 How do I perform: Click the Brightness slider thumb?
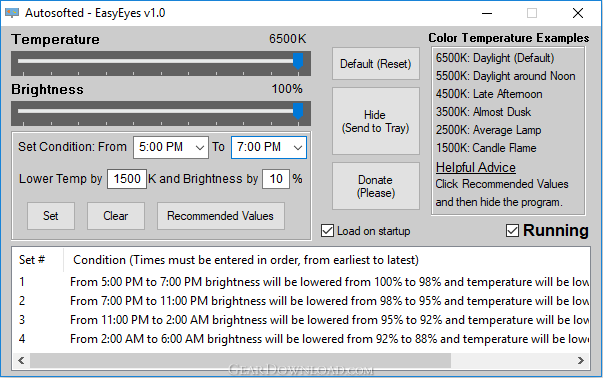point(298,112)
